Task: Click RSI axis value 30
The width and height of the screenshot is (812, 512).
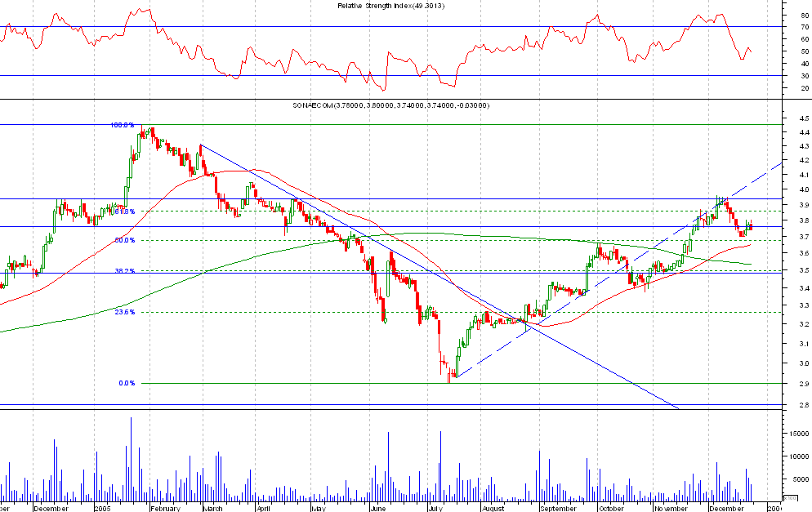Action: pyautogui.click(x=805, y=76)
